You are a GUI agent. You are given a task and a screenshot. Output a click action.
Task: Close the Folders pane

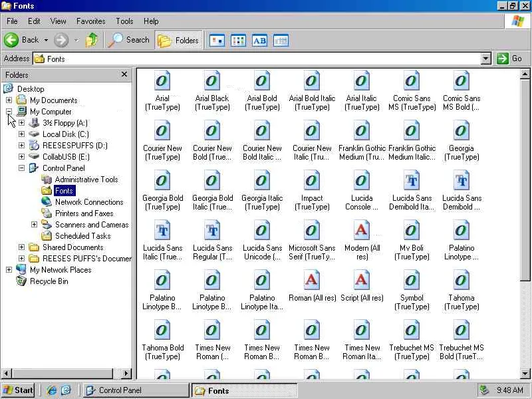124,74
